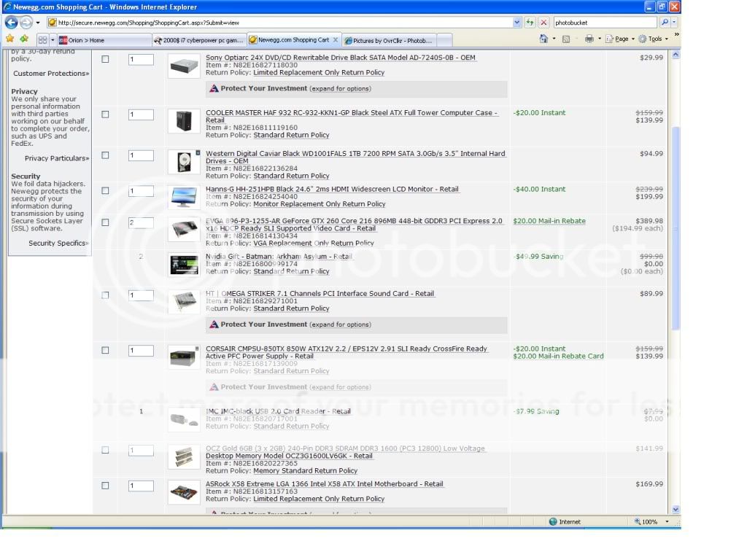Start search with the magnifier icon
Viewport: 747px width, 560px height.
[x=665, y=23]
